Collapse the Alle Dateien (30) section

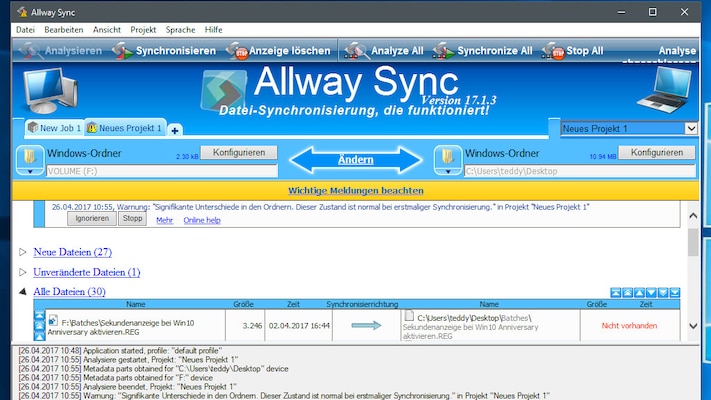24,292
